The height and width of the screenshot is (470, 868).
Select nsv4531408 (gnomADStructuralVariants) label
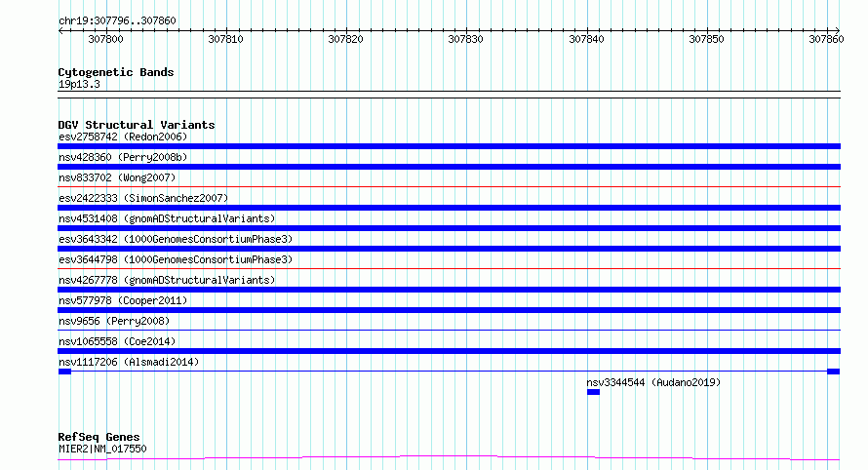[x=167, y=218]
